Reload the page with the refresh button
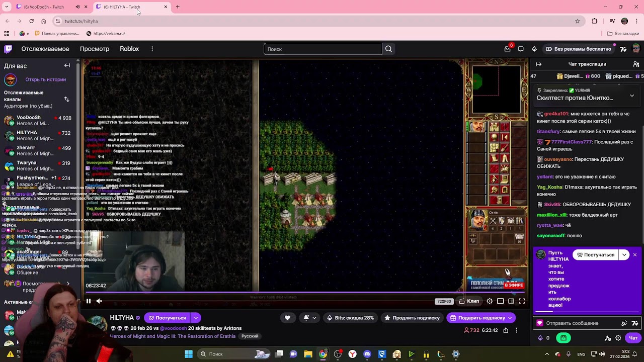 31,21
